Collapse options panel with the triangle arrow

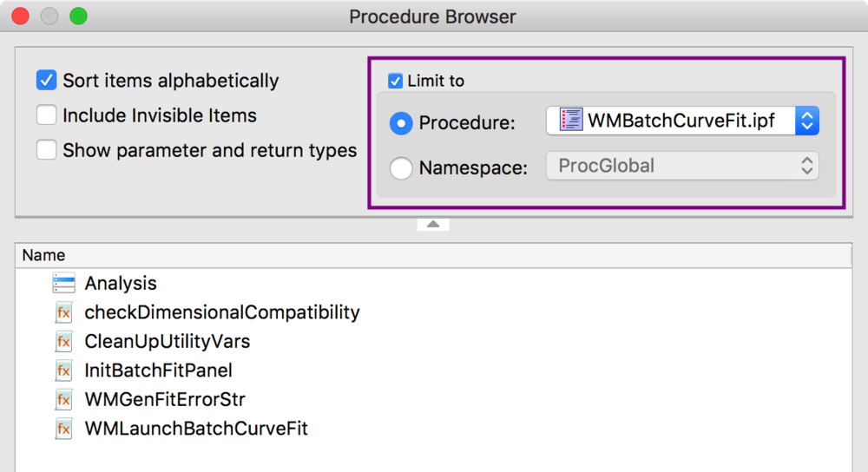pos(433,224)
